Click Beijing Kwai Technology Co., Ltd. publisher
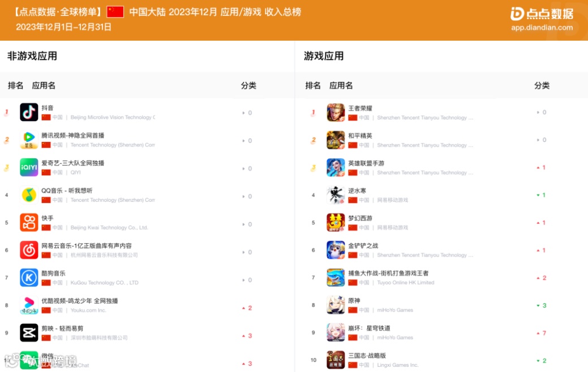The height and width of the screenshot is (372, 588). pos(109,227)
